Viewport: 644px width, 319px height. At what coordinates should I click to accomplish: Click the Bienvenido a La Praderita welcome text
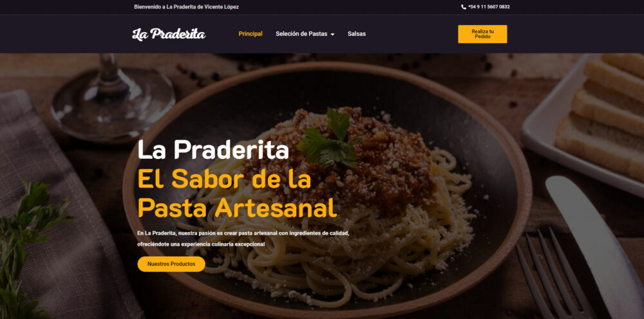point(187,7)
